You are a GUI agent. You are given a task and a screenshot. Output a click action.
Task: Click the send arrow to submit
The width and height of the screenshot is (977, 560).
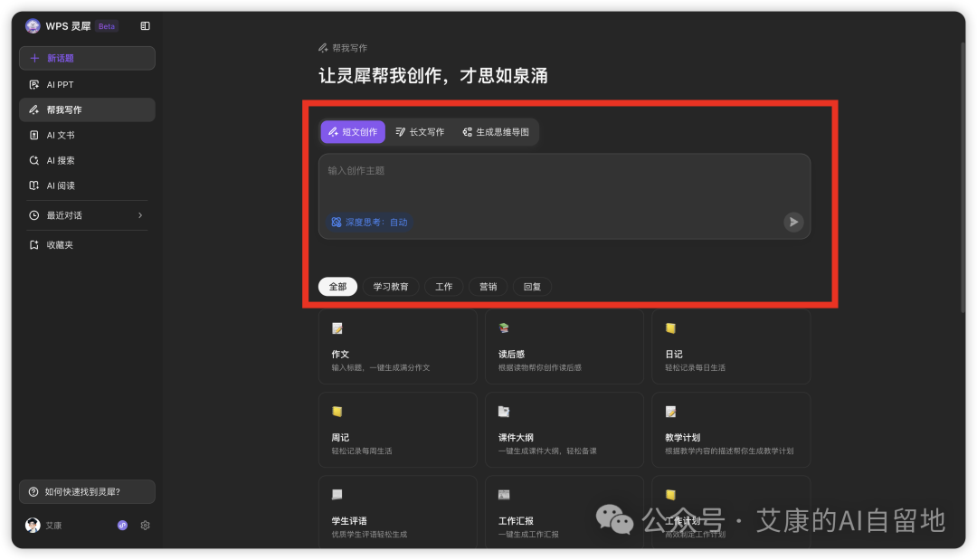click(792, 222)
